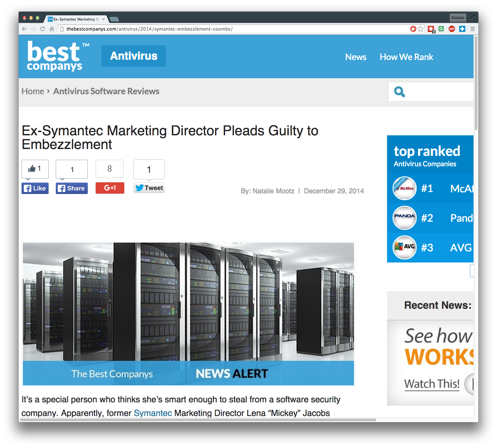Click the horizontal page scrollbar
Image resolution: width=497 pixels, height=448 pixels.
[x=197, y=420]
